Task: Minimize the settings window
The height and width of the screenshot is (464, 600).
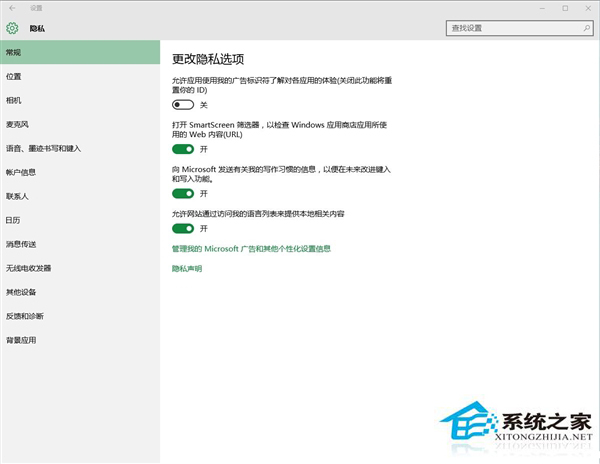Action: click(542, 8)
